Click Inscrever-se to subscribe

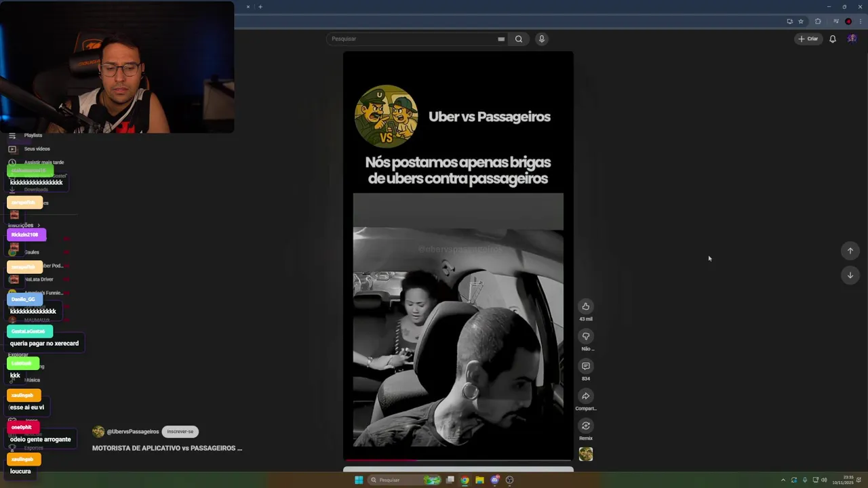coord(180,432)
